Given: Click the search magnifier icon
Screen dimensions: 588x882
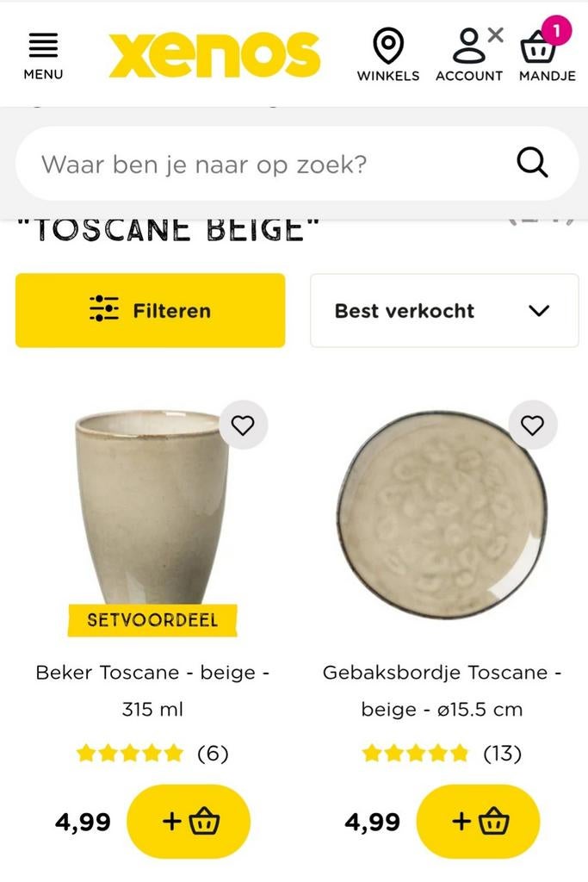Looking at the screenshot, I should click(x=533, y=162).
